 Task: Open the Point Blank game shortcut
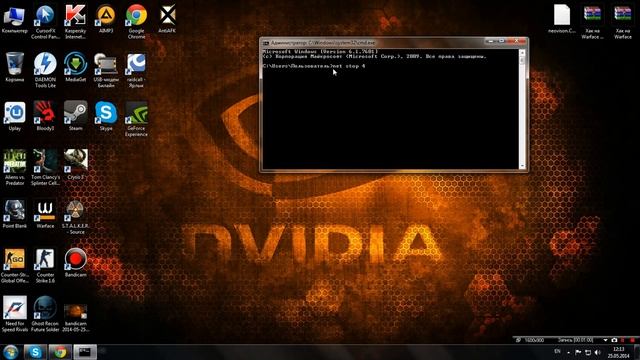click(x=15, y=214)
